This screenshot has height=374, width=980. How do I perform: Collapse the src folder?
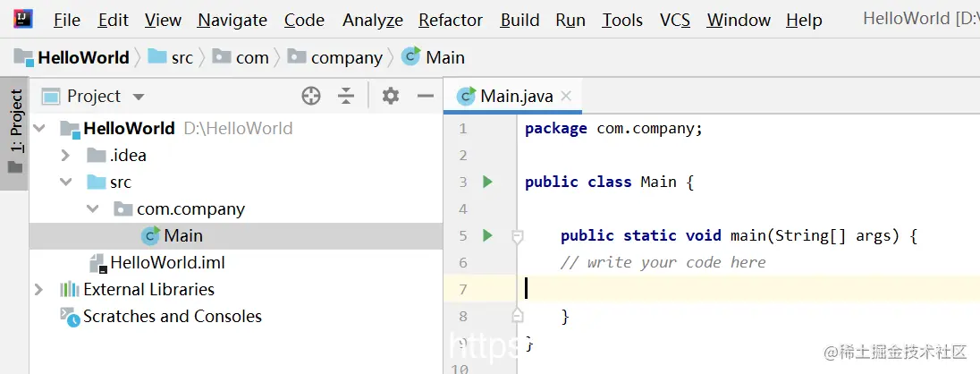[65, 182]
